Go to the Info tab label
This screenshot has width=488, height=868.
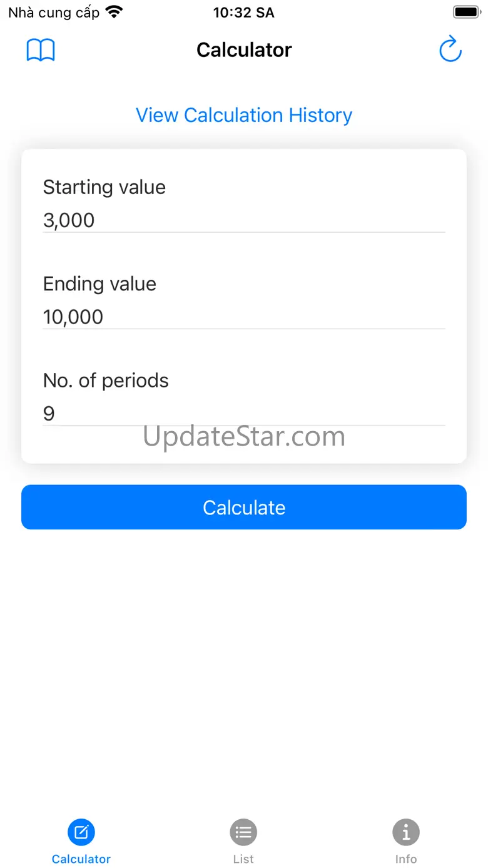click(406, 859)
